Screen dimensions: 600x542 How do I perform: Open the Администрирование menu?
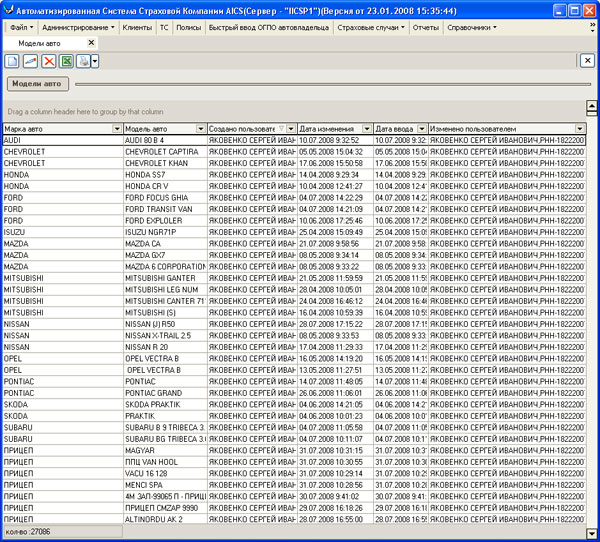(x=78, y=27)
